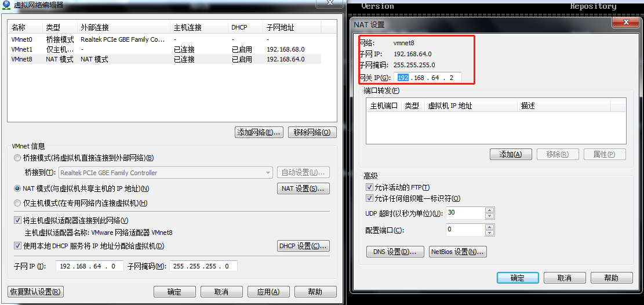Open NAT 设置 button in editor
This screenshot has width=644, height=305.
point(304,188)
